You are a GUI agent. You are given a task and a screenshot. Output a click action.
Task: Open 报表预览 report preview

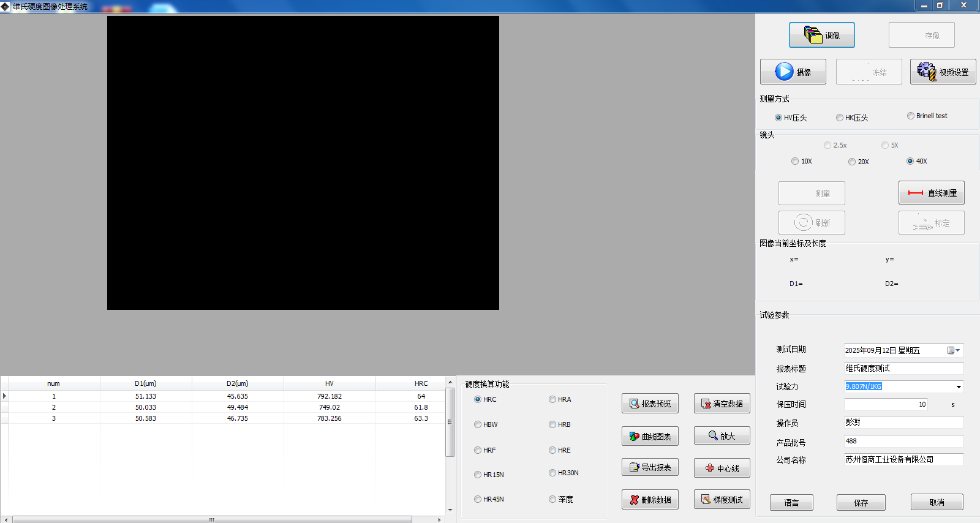click(650, 404)
